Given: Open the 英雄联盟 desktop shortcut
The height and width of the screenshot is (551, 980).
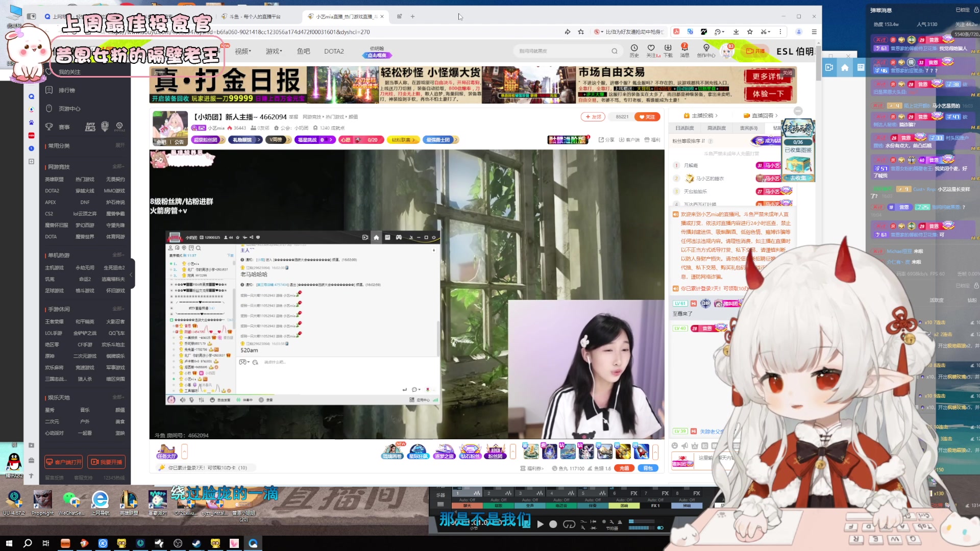Looking at the screenshot, I should point(129,503).
